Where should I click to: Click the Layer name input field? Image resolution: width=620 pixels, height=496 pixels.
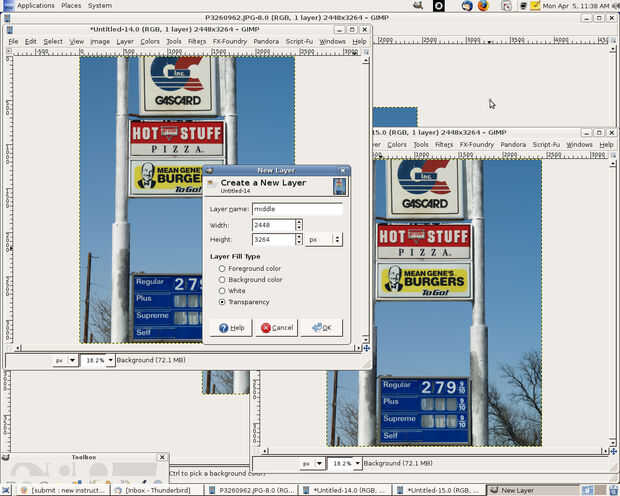pos(297,209)
